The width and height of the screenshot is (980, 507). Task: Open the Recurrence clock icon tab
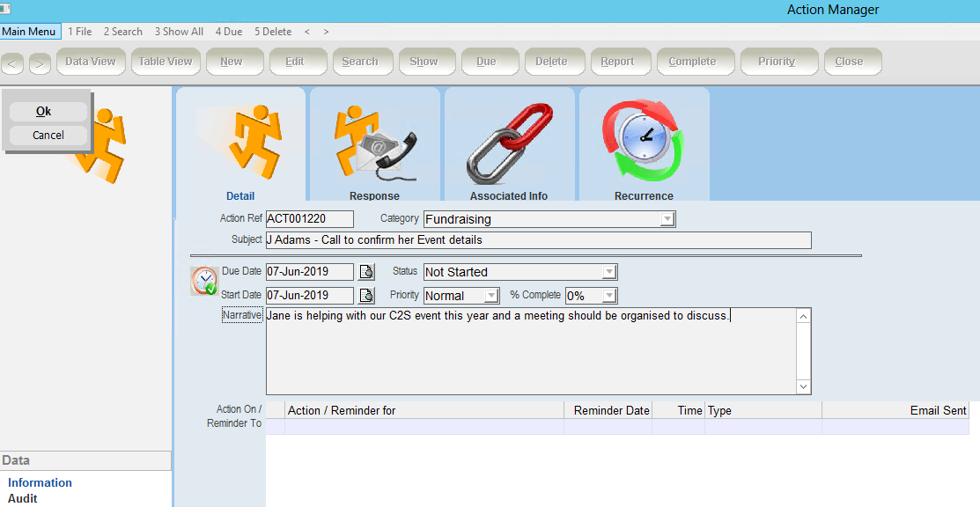tap(644, 142)
